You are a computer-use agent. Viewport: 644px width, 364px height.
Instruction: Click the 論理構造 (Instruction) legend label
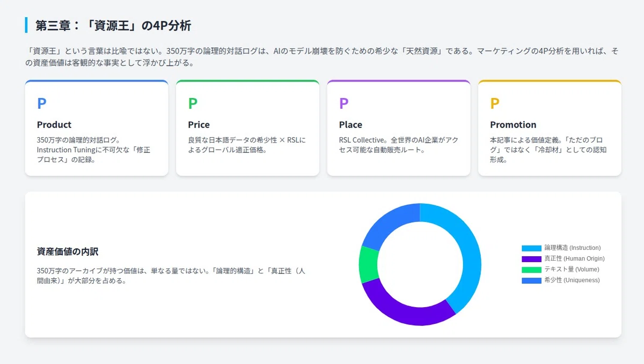[x=572, y=248]
